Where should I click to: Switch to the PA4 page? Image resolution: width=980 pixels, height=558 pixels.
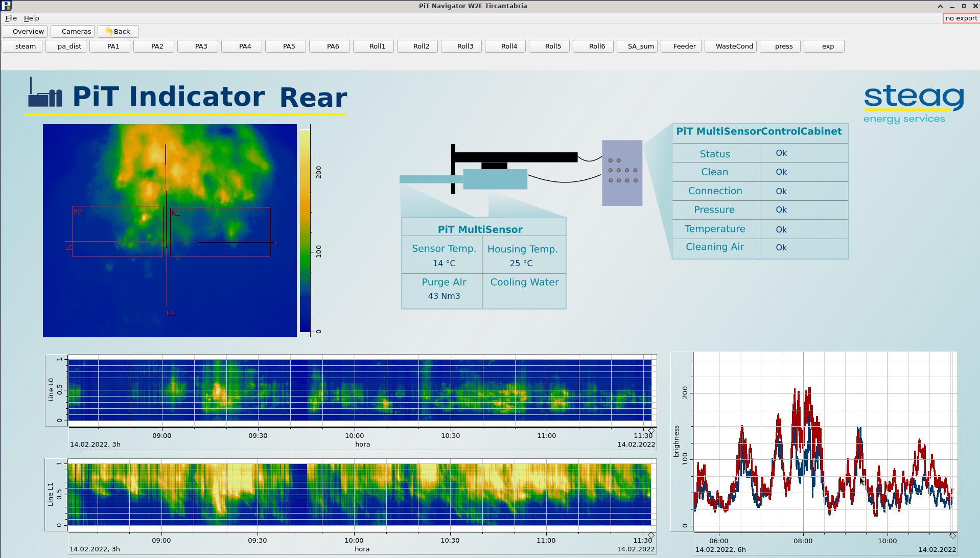242,46
